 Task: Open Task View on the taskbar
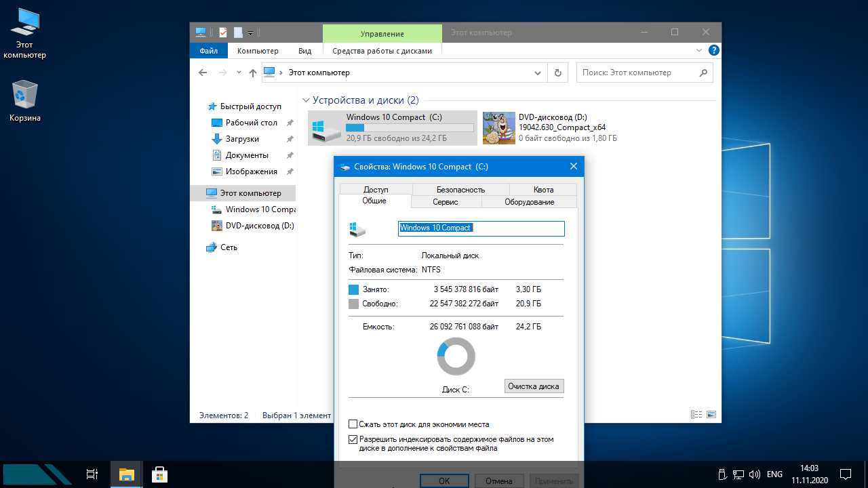pyautogui.click(x=93, y=474)
